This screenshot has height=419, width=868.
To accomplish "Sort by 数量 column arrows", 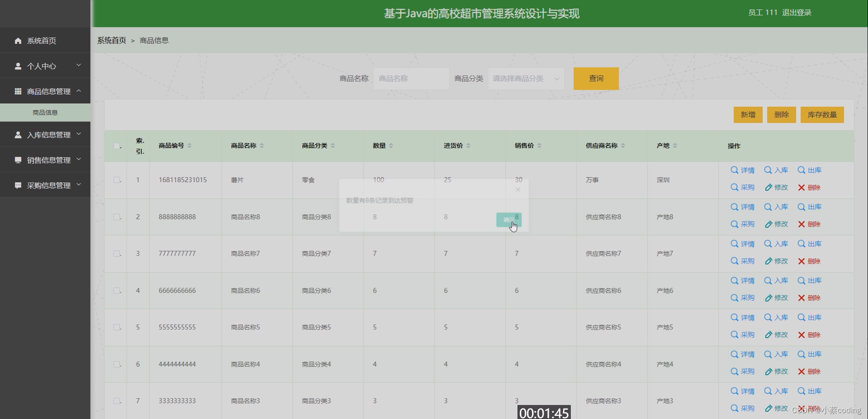I will pos(391,146).
